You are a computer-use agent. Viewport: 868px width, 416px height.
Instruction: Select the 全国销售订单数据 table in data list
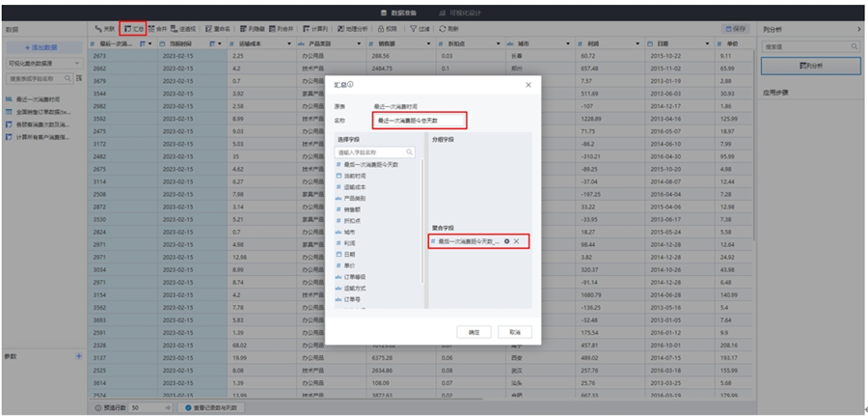click(43, 112)
